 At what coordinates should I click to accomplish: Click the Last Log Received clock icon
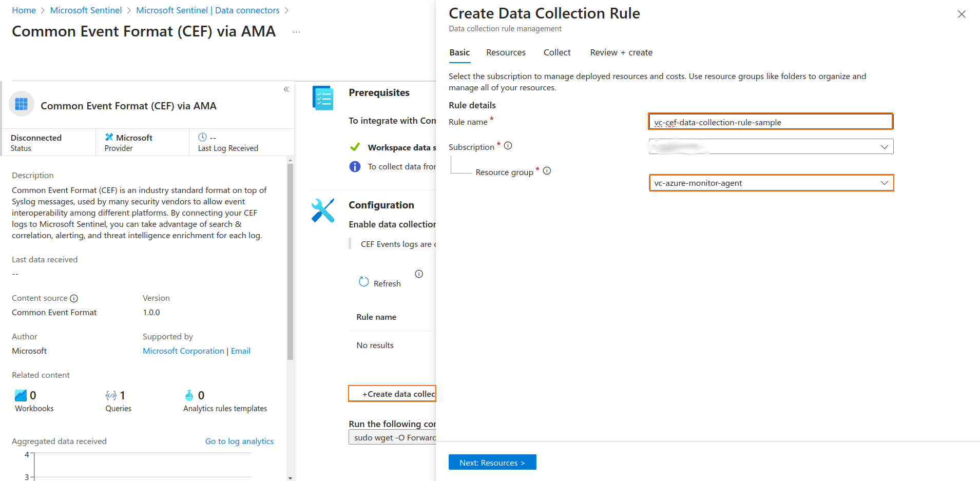tap(202, 137)
